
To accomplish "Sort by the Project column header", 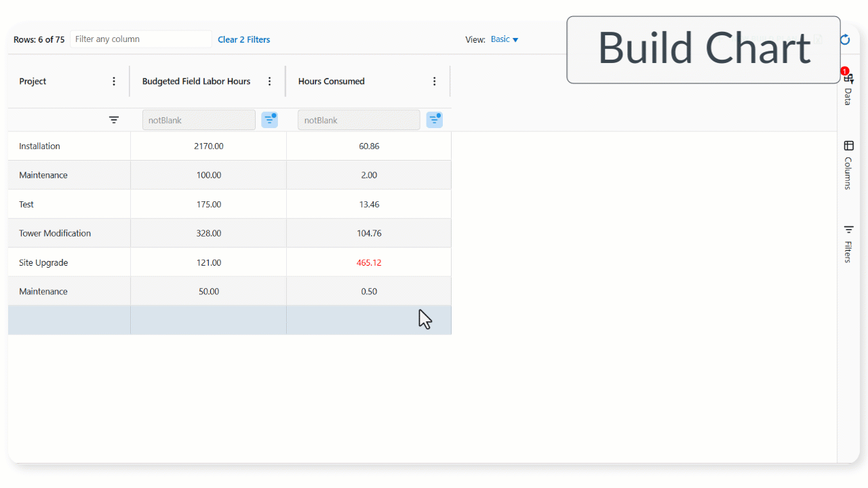I will coord(33,81).
